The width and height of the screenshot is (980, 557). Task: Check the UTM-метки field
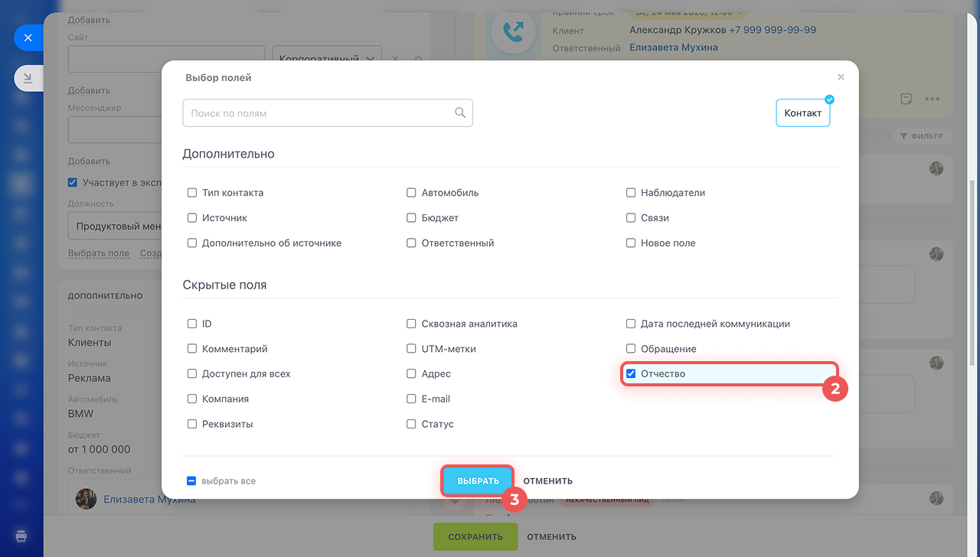[412, 349]
